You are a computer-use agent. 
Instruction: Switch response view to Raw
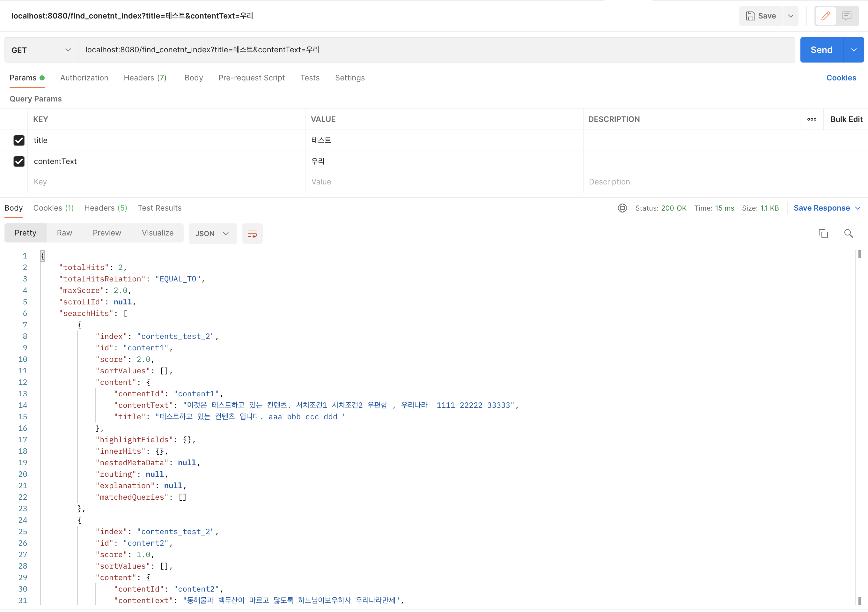64,233
